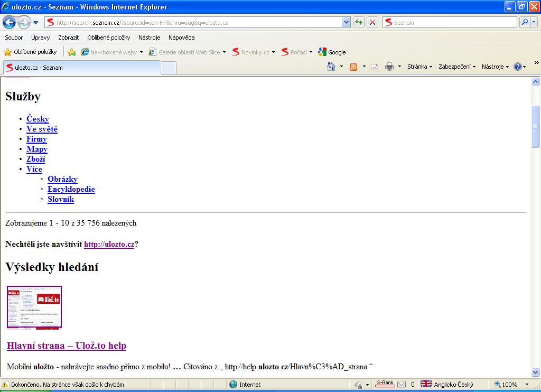
Task: Open the Obrázky link
Action: coord(62,179)
